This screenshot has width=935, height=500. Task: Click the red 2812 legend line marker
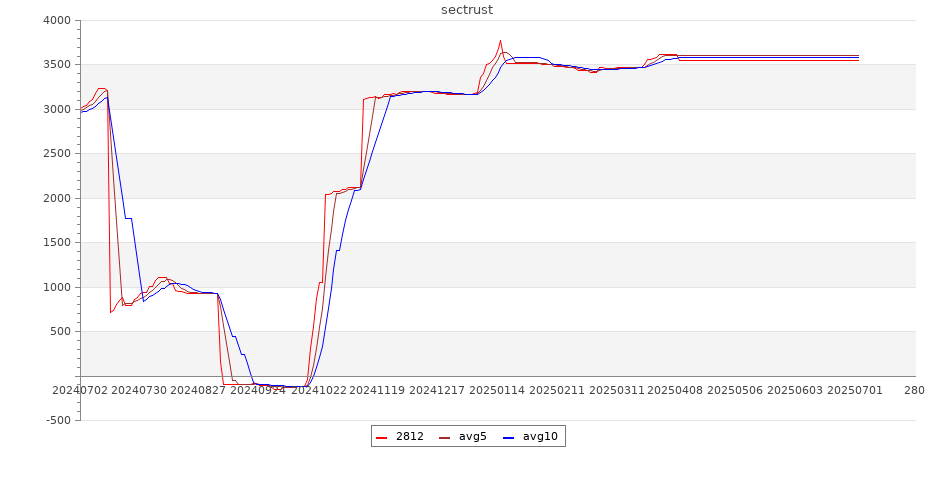[x=382, y=437]
